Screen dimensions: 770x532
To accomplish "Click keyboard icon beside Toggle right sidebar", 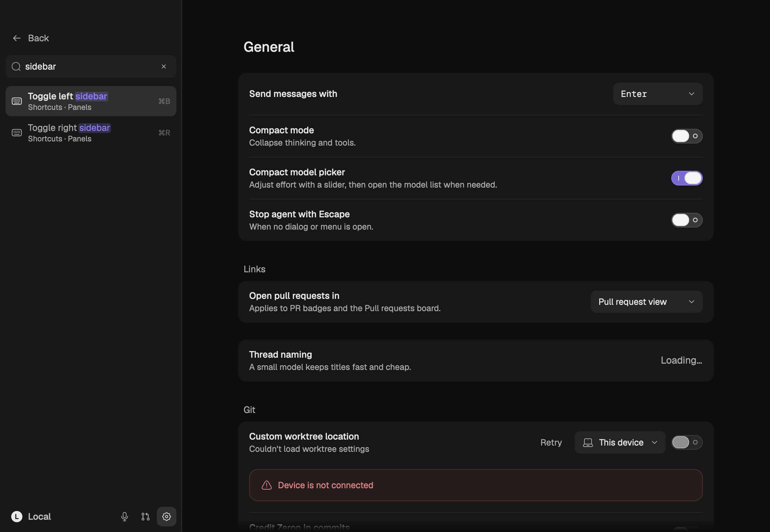I will pyautogui.click(x=17, y=133).
